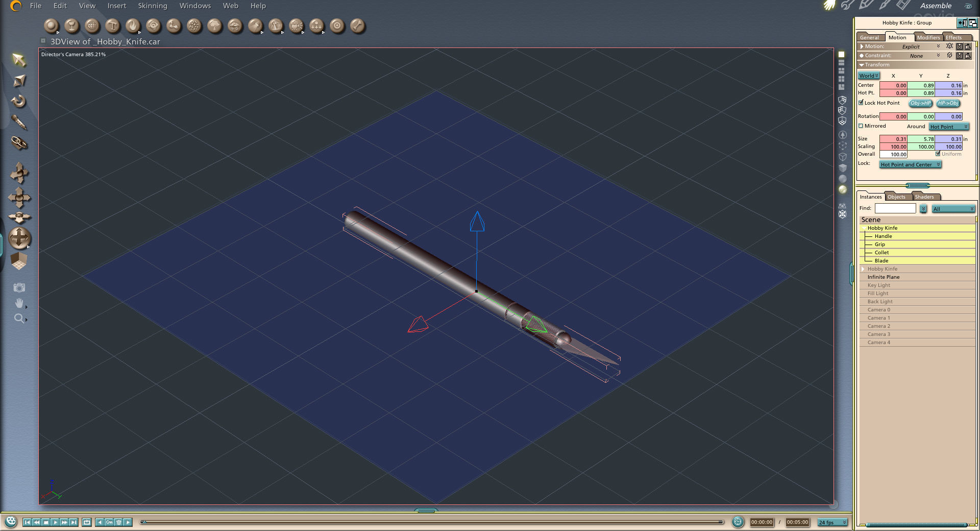Image resolution: width=980 pixels, height=531 pixels.
Task: Expand the gray Hobby Kinfe tree item
Action: [863, 269]
